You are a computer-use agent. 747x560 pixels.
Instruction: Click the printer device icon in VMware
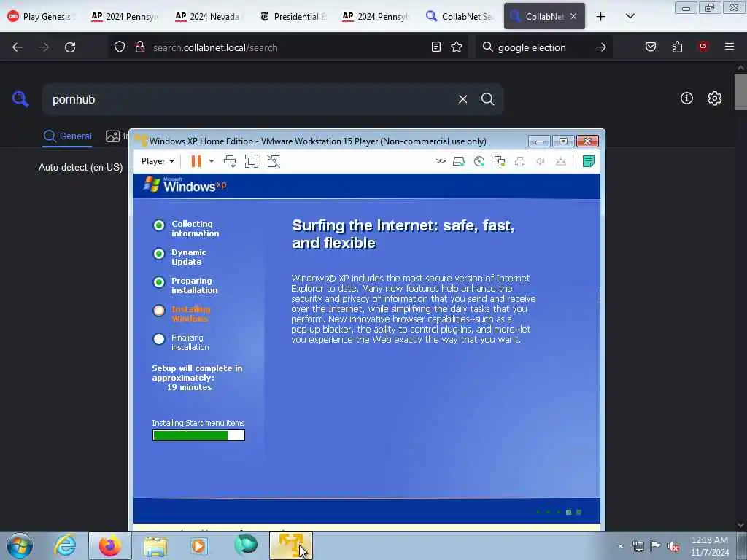click(519, 161)
